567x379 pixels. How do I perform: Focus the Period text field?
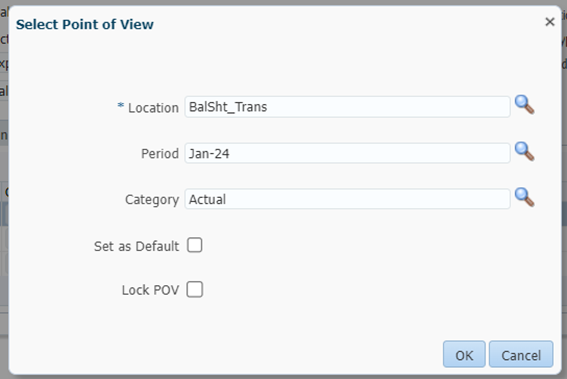click(x=347, y=153)
